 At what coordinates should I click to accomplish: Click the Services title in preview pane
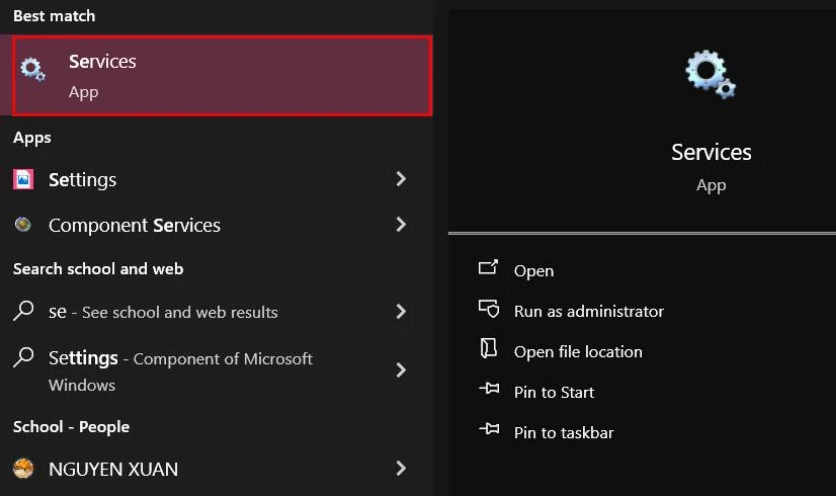click(x=711, y=152)
